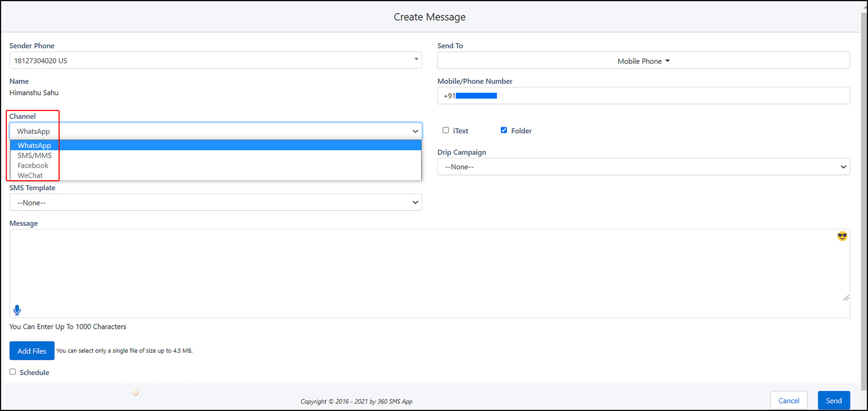Select SMS/MMS from channel options
Image resolution: width=868 pixels, height=411 pixels.
click(34, 155)
